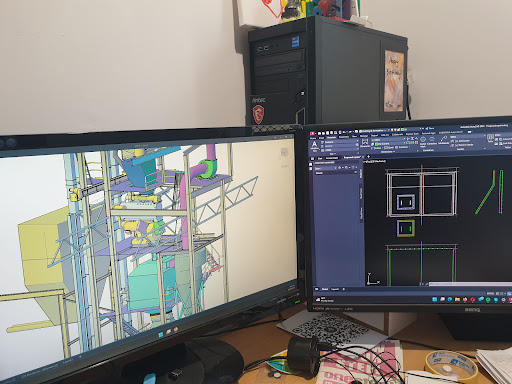Open the multileader style dropdown
This screenshot has height=384, width=512.
pos(469,137)
